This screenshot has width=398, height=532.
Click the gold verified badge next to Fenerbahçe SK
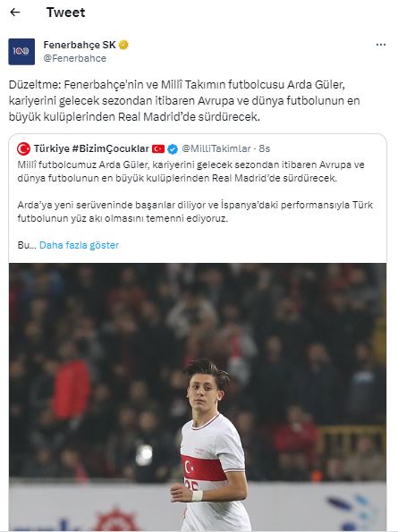123,45
